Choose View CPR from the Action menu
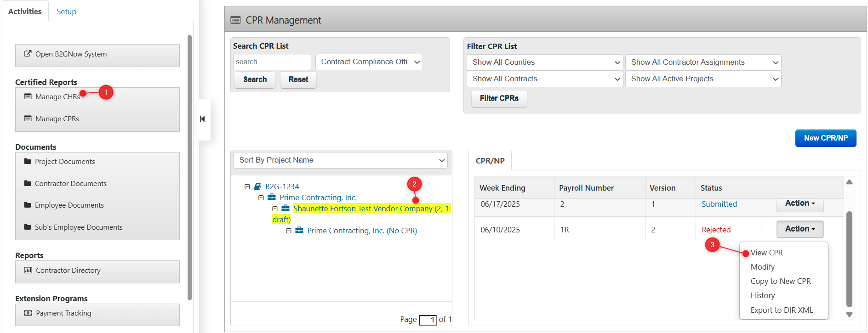The height and width of the screenshot is (333, 868). (x=766, y=253)
